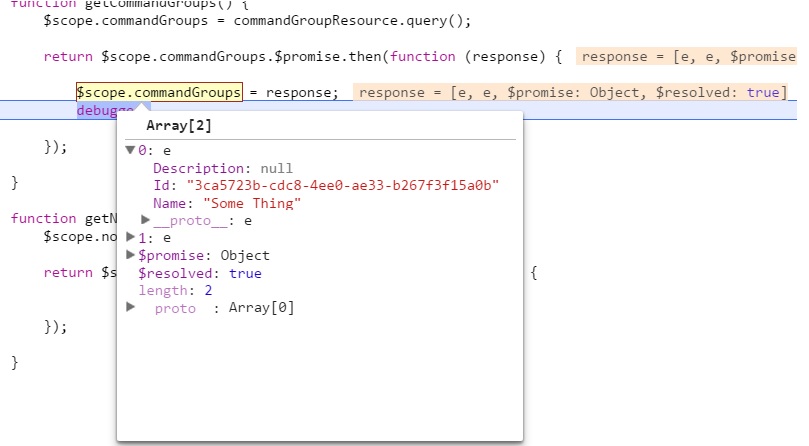
Task: Expand the $promise Object property
Action: pos(130,255)
